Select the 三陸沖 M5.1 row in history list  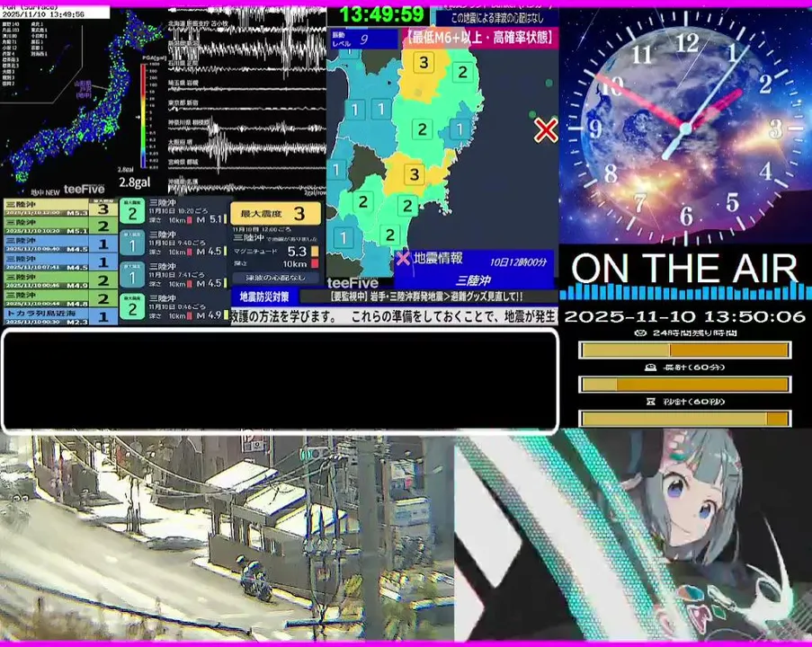(60, 226)
